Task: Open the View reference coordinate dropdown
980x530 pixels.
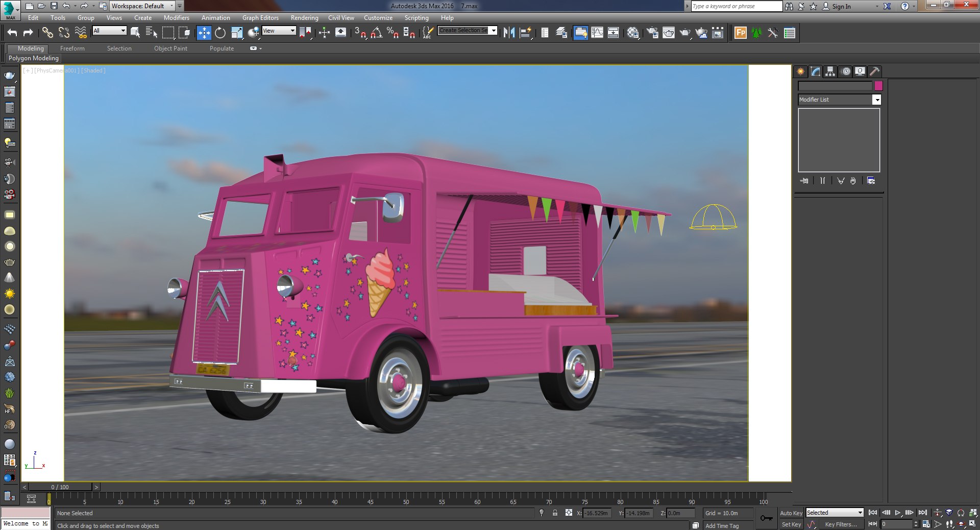Action: [x=279, y=31]
